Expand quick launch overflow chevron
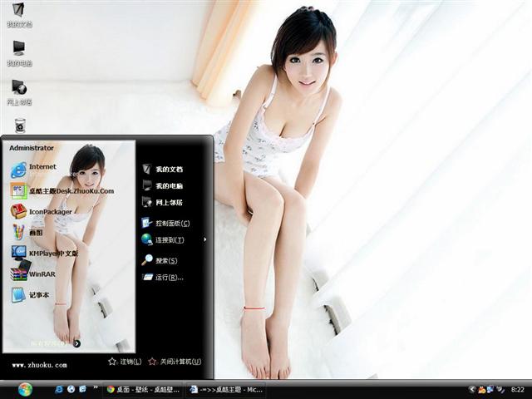This screenshot has height=399, width=532. (x=96, y=387)
